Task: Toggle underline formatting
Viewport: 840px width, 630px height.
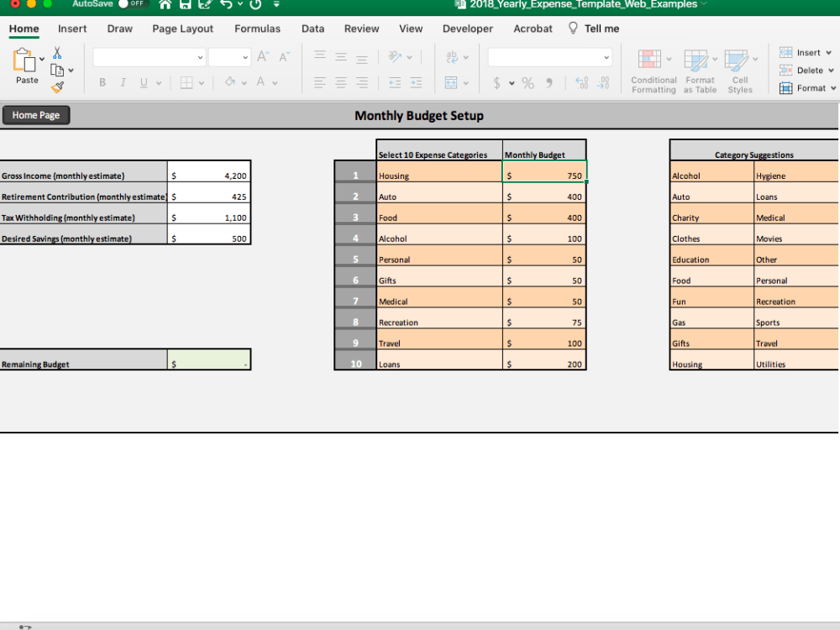Action: 142,82
